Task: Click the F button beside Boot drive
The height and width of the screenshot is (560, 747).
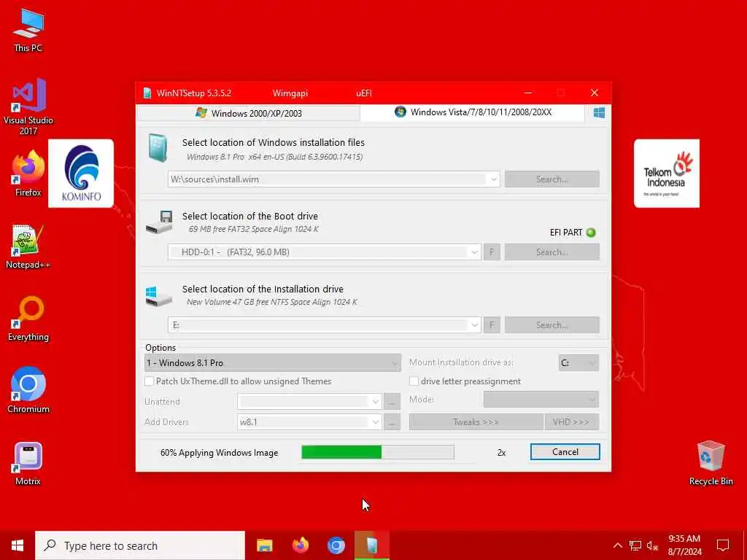Action: click(x=492, y=252)
